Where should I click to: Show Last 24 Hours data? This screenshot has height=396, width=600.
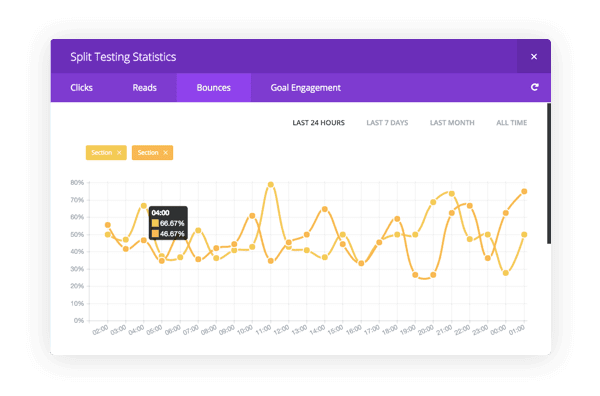coord(318,123)
